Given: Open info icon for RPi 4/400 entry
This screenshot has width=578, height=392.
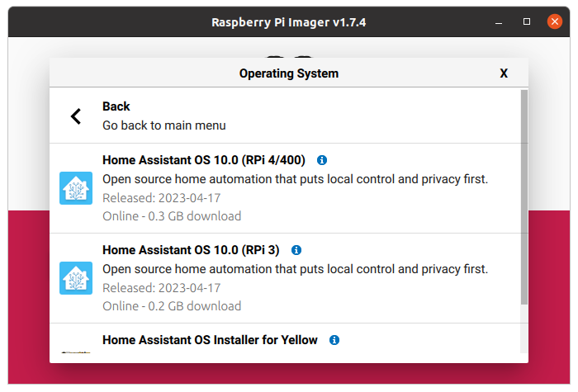Looking at the screenshot, I should point(322,160).
